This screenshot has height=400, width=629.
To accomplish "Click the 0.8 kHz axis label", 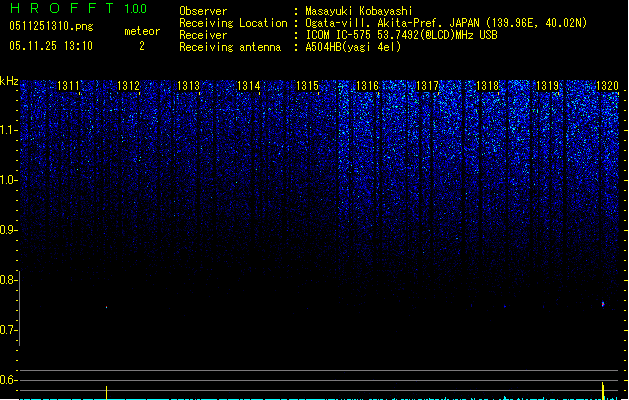I will pos(8,280).
